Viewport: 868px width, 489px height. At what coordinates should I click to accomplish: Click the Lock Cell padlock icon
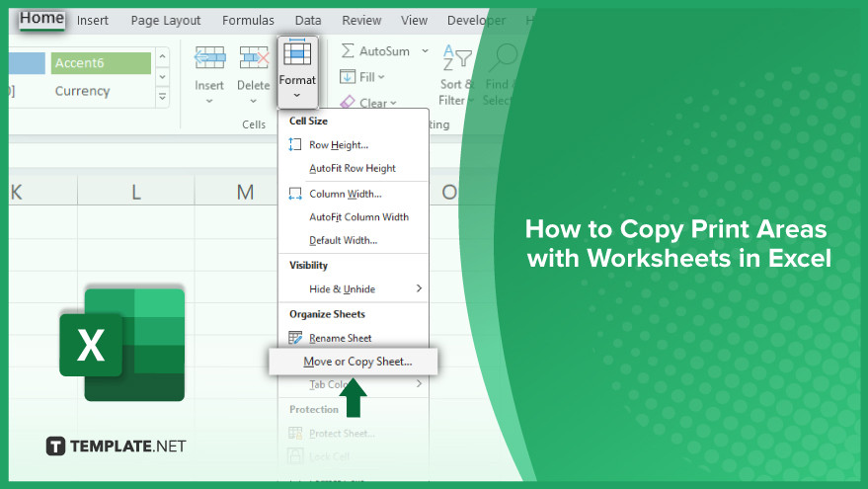pyautogui.click(x=295, y=456)
